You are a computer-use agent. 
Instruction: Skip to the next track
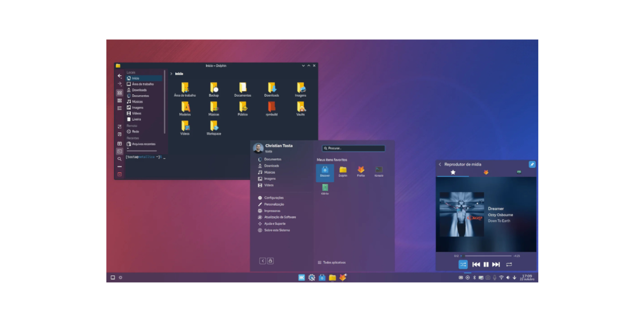(496, 265)
